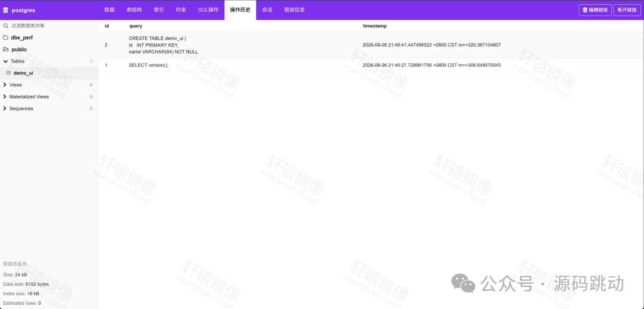644x309 pixels.
Task: Expand the Views section
Action: click(x=5, y=85)
